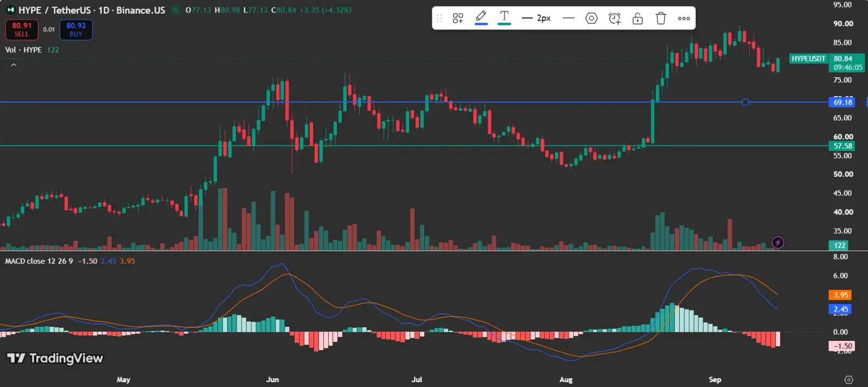Click the May label on time axis
Viewport: 868px width, 387px height.
(x=124, y=379)
